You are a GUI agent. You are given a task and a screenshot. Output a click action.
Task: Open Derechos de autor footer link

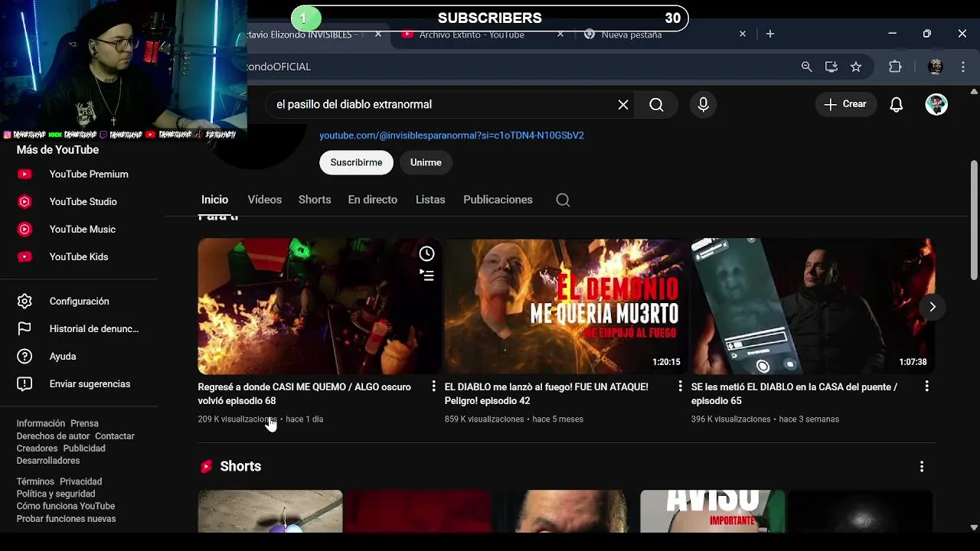[x=53, y=436]
